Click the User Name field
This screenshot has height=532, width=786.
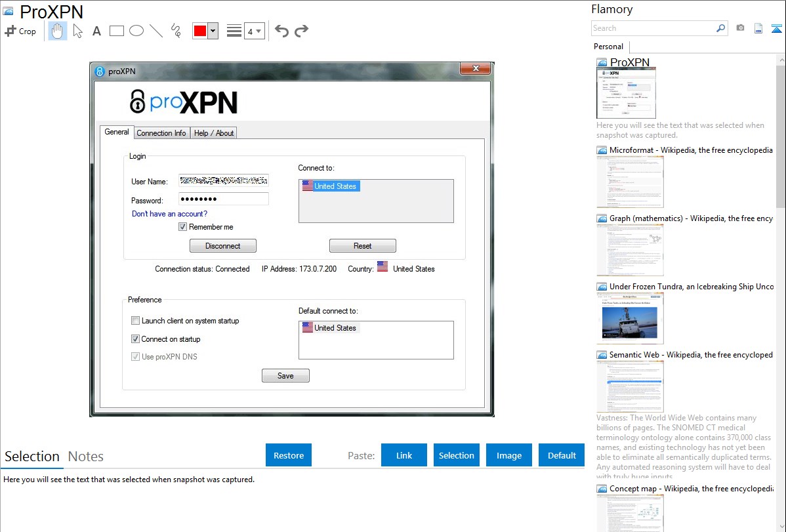tap(224, 180)
